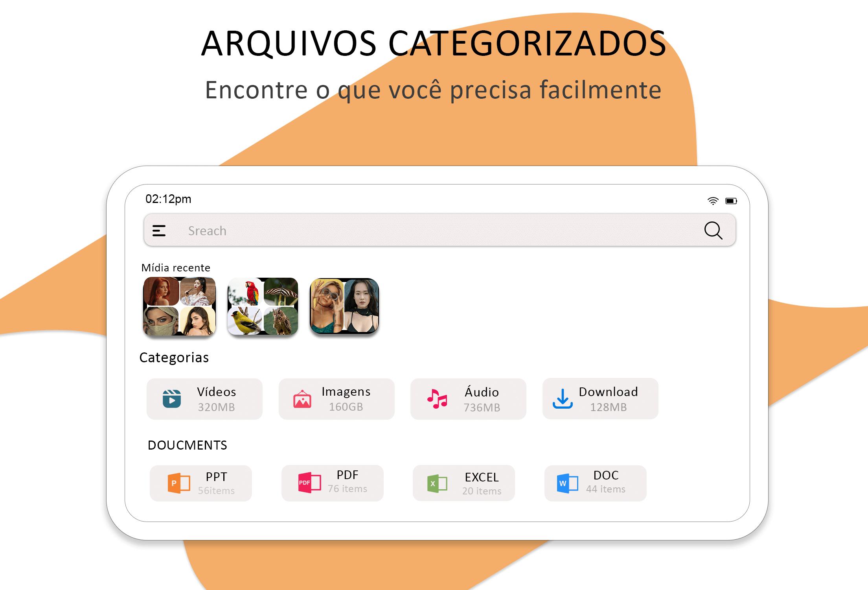Select the pink PDF file icon
Screen dimensions: 868x590
(x=310, y=483)
